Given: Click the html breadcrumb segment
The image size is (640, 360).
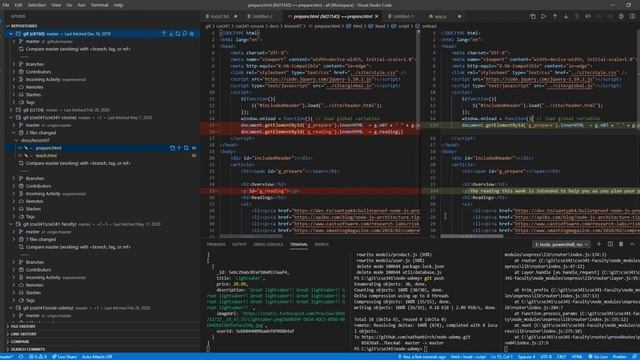Looking at the screenshot, I should 358,26.
